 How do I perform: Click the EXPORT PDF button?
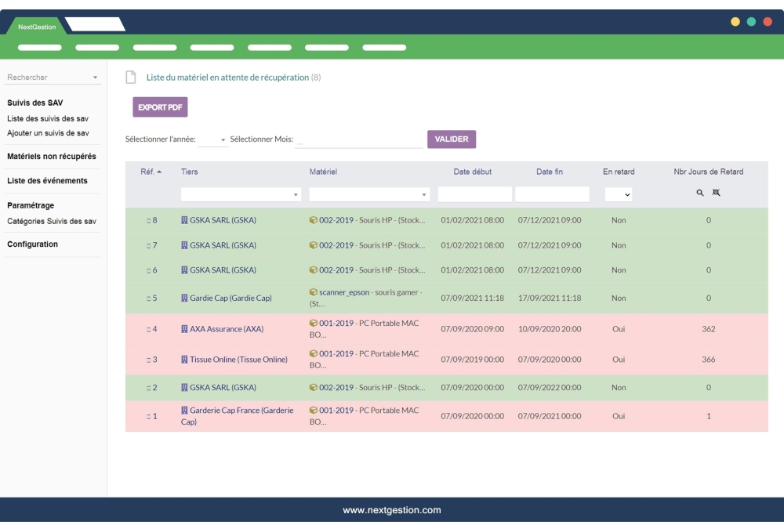coord(159,107)
